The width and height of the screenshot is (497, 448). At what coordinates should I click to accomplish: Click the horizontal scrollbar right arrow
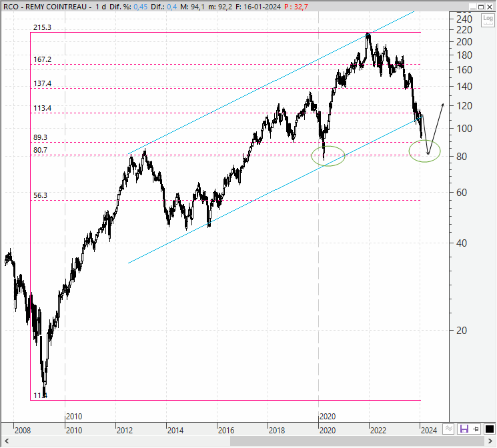tap(490, 441)
